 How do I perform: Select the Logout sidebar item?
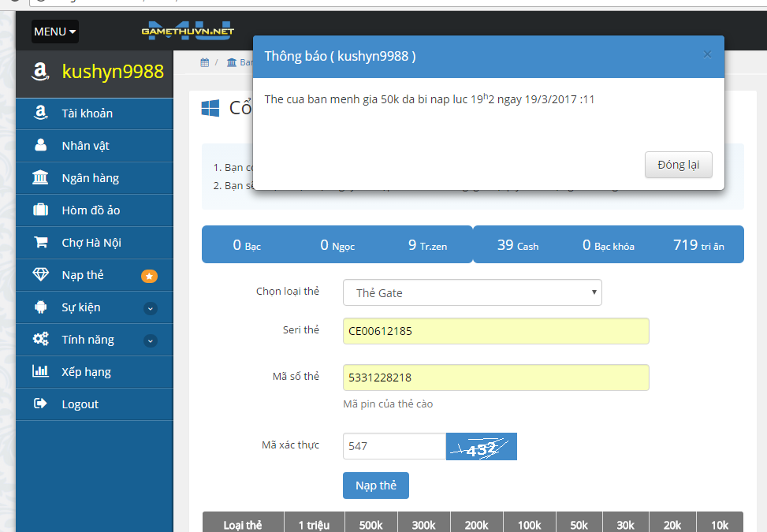click(x=95, y=404)
